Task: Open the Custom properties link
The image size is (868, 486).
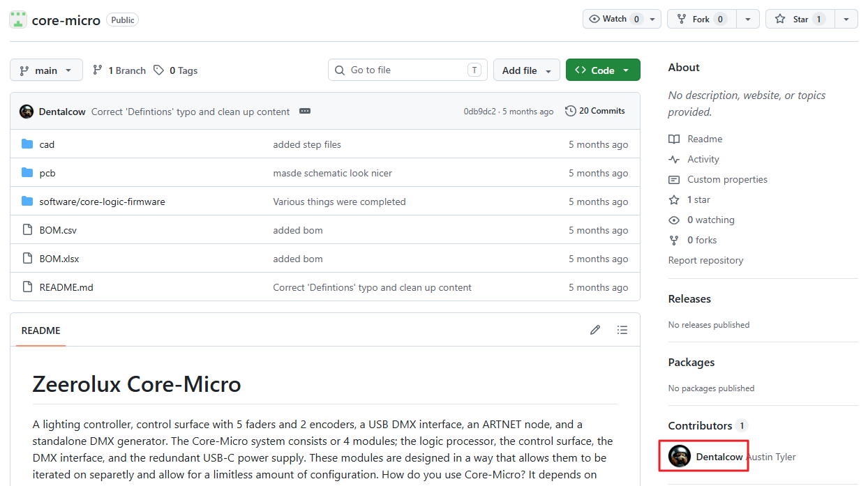Action: pos(718,179)
